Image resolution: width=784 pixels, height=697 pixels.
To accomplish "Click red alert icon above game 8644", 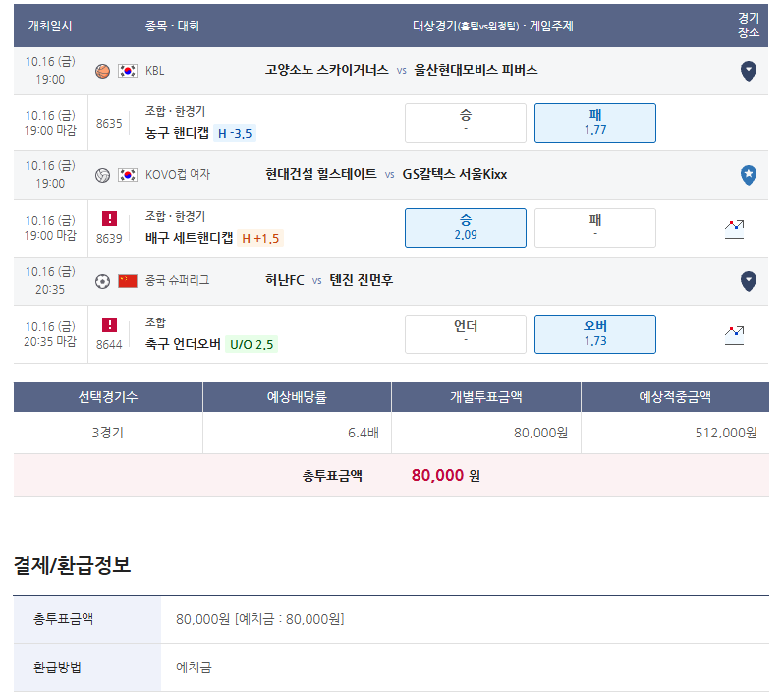I will (109, 324).
